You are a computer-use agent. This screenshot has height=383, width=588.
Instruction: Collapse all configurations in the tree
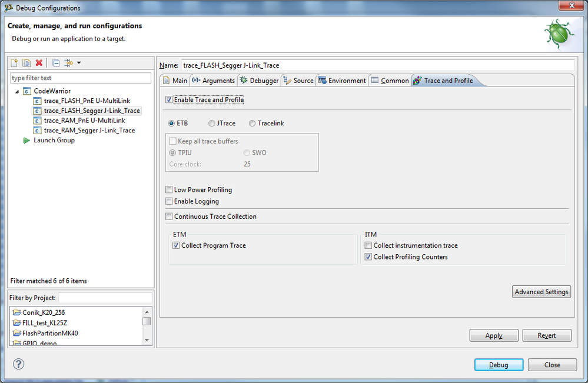point(56,63)
